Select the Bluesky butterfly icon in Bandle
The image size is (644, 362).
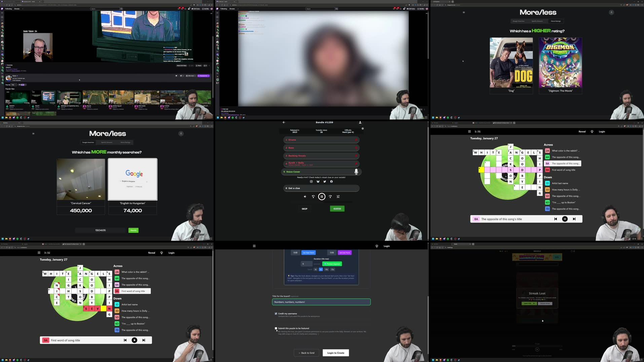pos(318,182)
